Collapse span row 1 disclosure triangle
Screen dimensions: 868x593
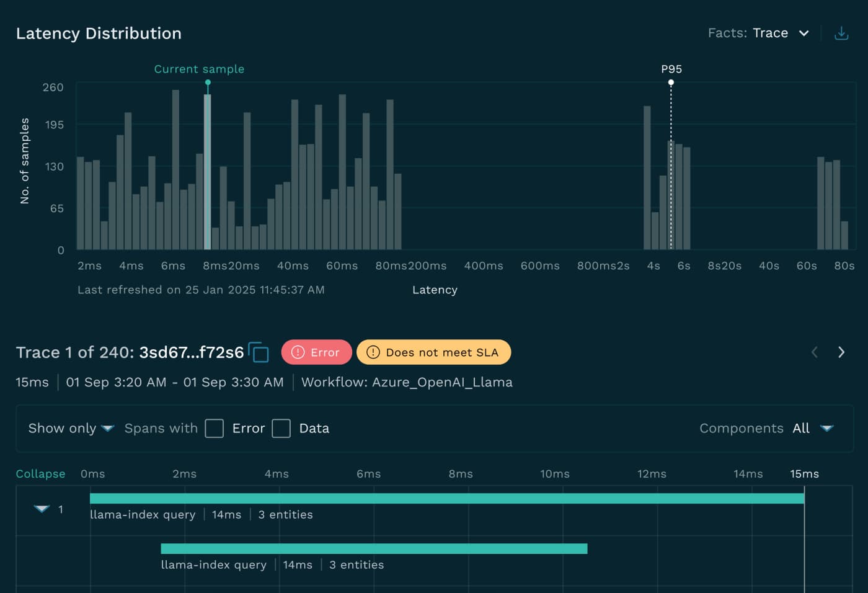point(41,509)
